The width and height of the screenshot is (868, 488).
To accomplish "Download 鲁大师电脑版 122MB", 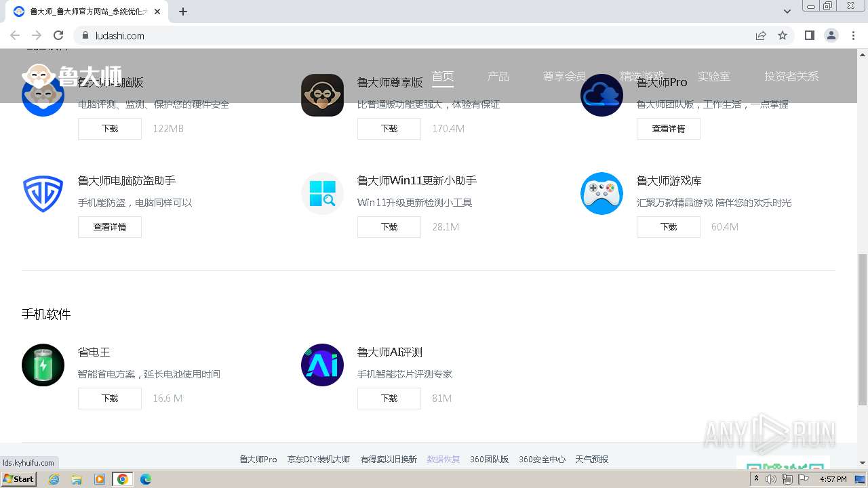I will pos(110,129).
